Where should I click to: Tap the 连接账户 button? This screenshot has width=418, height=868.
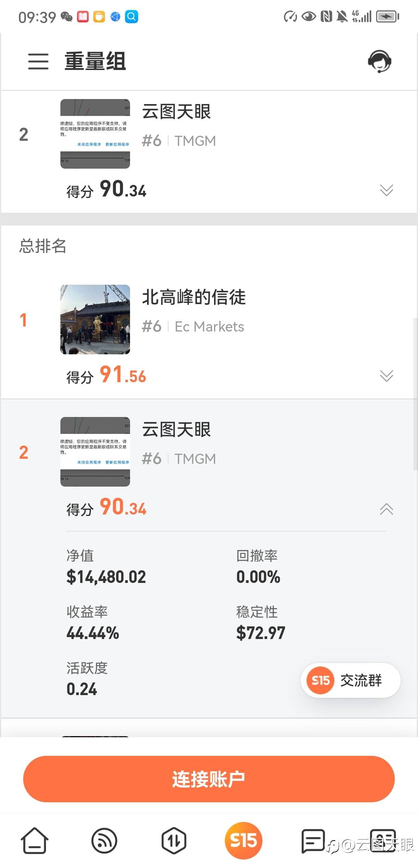(209, 779)
